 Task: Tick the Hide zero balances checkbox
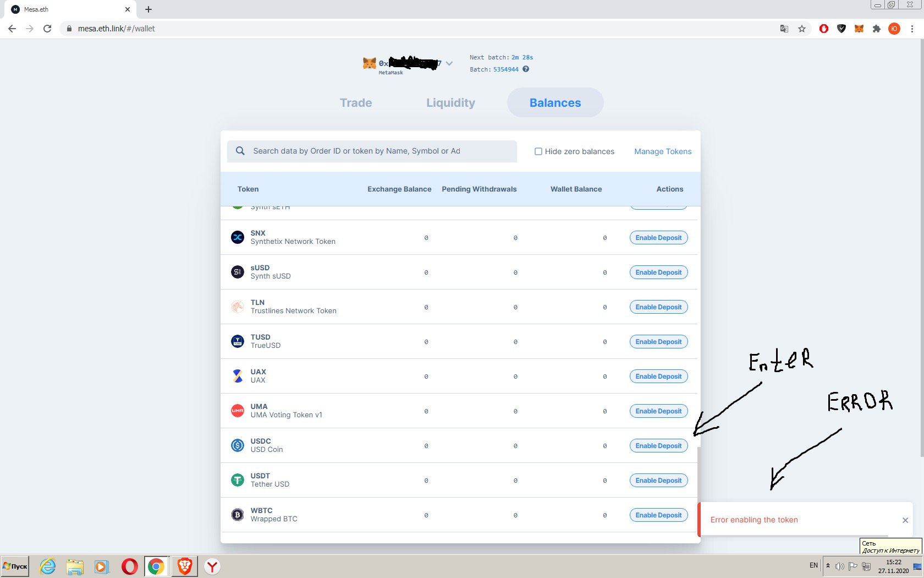(x=538, y=151)
